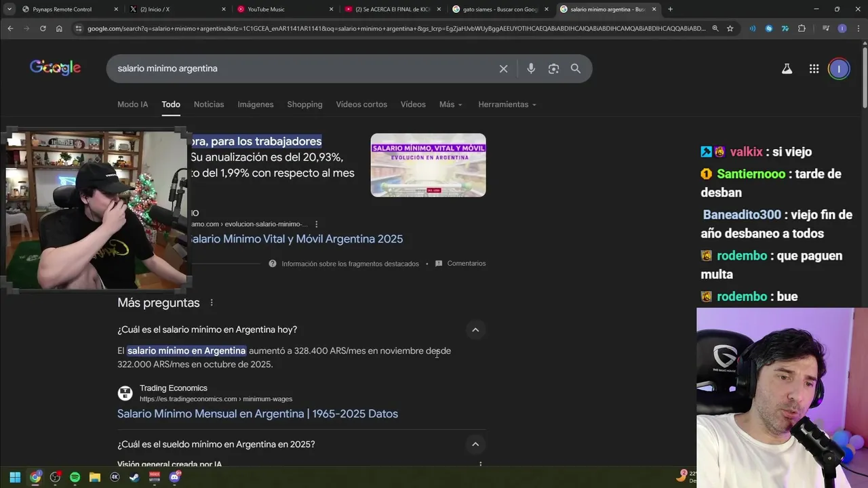This screenshot has height=488, width=868.
Task: Click the Google logo
Action: tap(55, 68)
